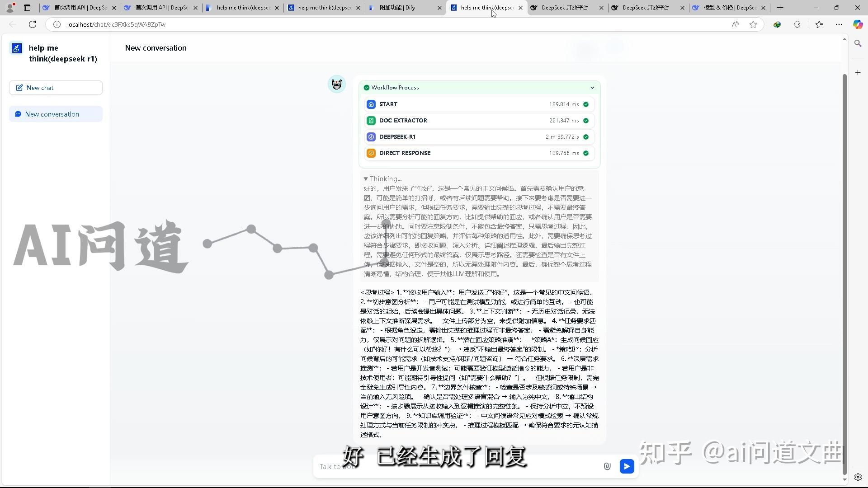868x488 pixels.
Task: Click the DEEPSEEK-R1 node icon
Action: [371, 137]
